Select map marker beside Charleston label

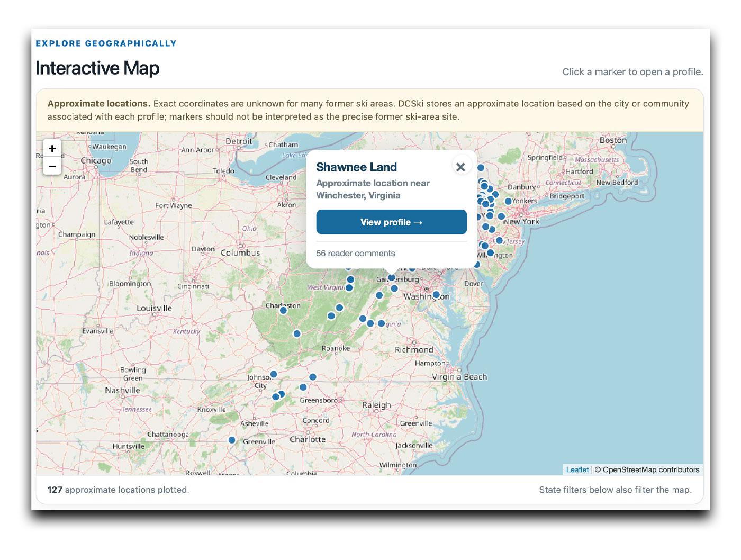tap(283, 311)
